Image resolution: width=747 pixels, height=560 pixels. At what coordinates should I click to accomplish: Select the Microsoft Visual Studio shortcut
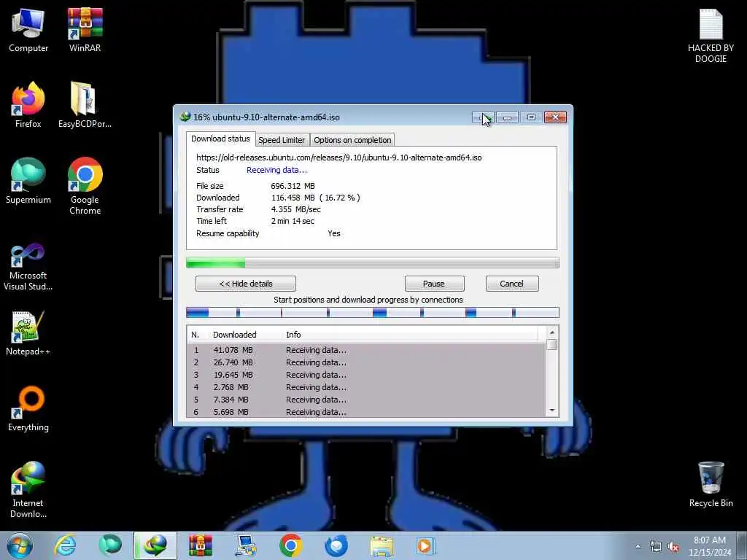click(28, 267)
